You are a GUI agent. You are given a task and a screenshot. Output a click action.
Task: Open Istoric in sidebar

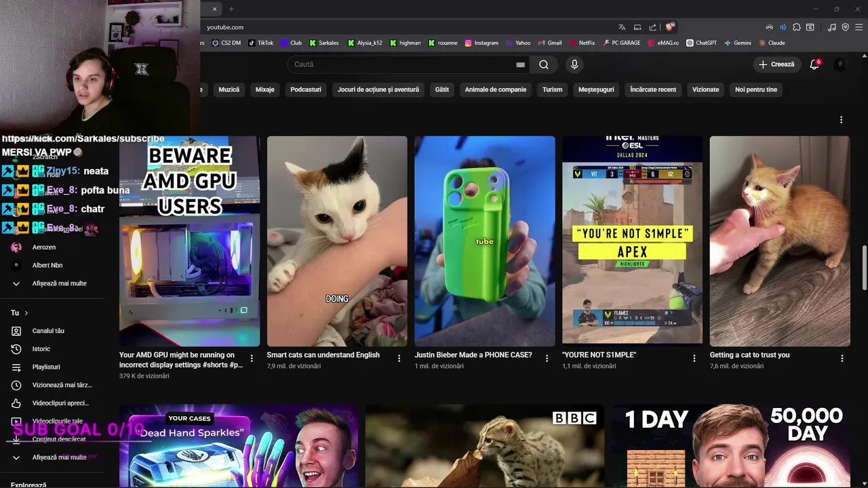coord(52,349)
